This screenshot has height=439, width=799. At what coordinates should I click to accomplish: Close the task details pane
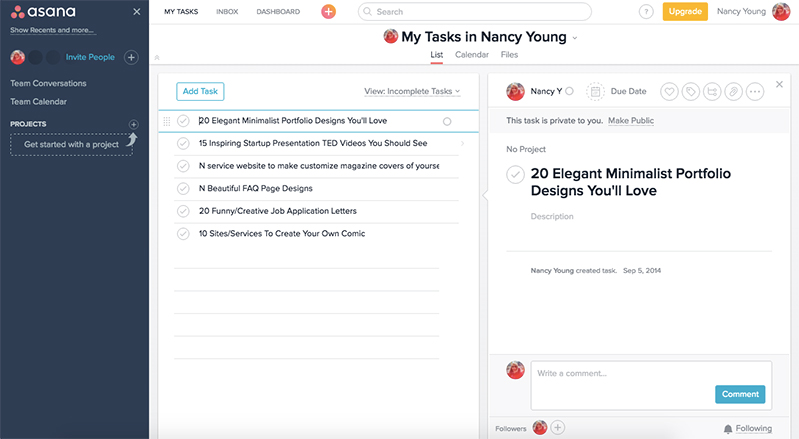[x=779, y=85]
